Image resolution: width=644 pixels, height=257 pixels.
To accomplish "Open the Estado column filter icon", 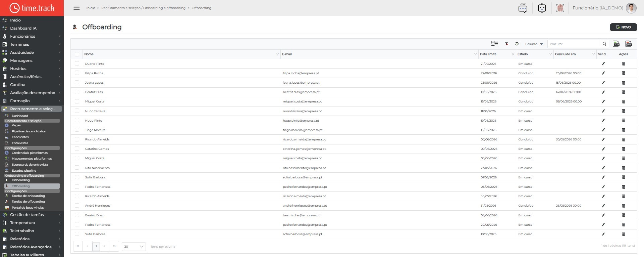I will point(550,54).
